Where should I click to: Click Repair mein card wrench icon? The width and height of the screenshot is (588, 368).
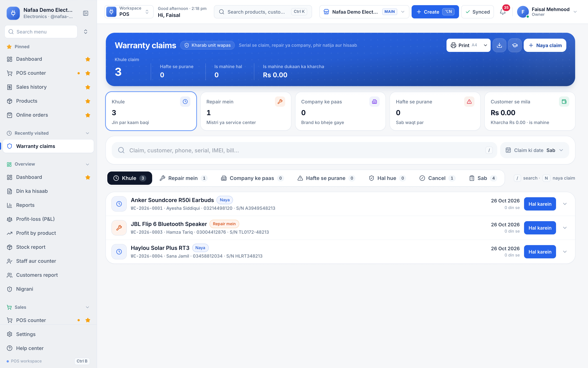(x=280, y=102)
